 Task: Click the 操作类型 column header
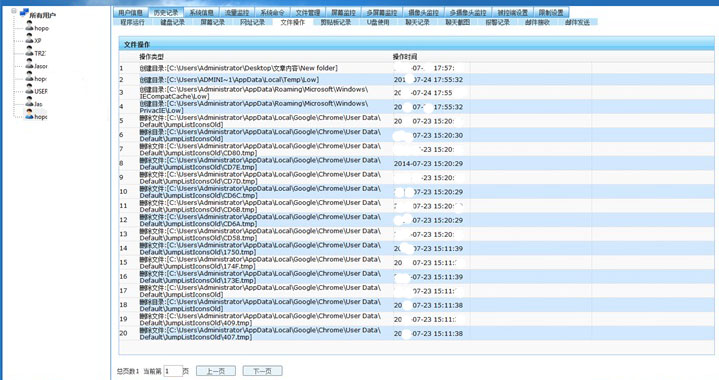tap(151, 56)
